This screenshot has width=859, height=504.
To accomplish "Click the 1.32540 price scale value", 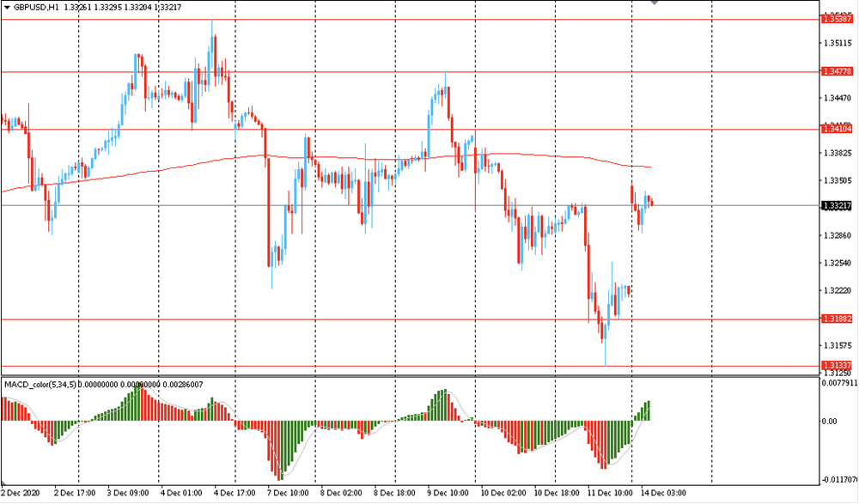I will (x=838, y=264).
